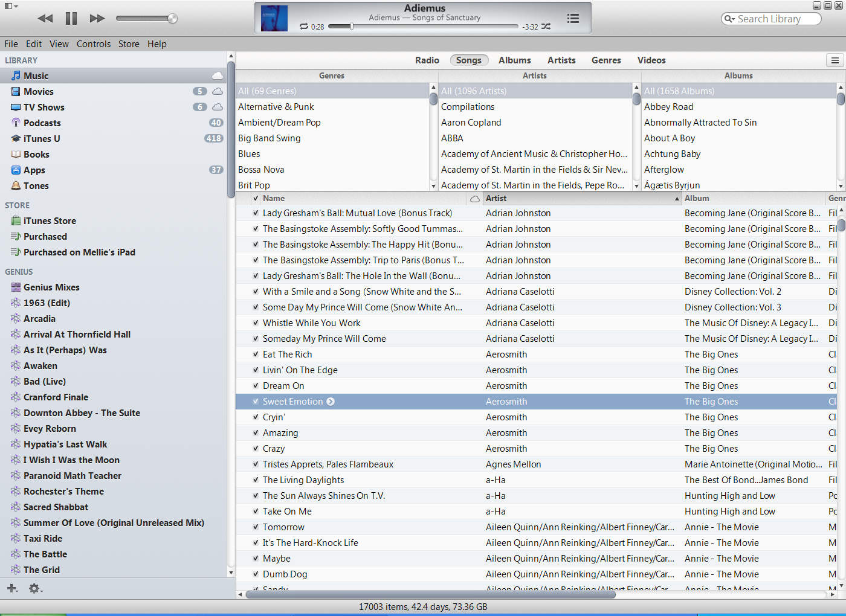This screenshot has width=846, height=616.
Task: Click the cloud icon on the Music row
Action: [218, 75]
